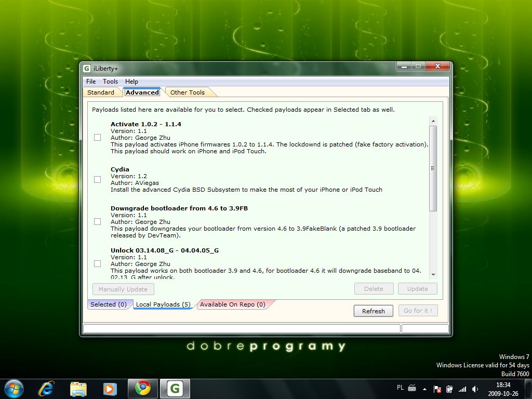Launch Internet Explorer from taskbar

[x=46, y=389]
